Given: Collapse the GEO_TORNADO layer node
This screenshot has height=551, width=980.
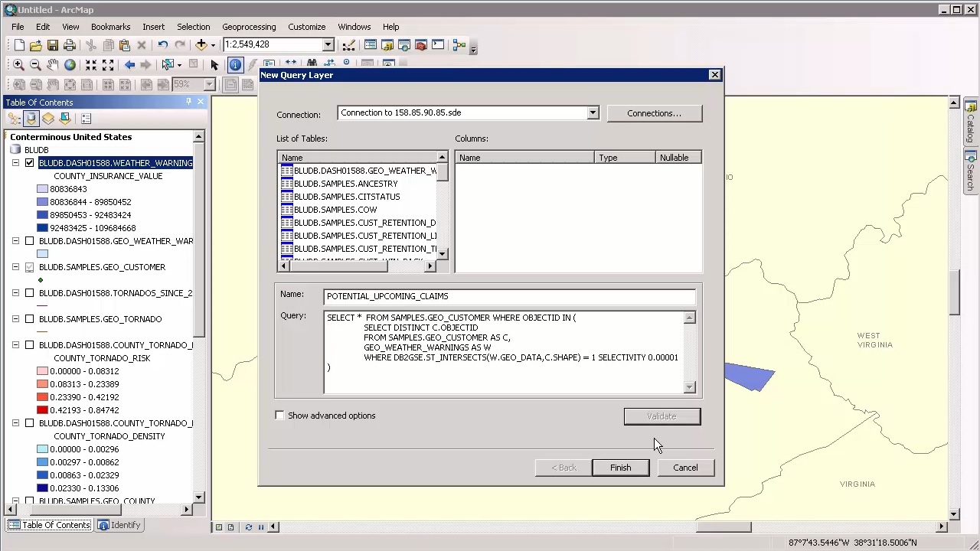Looking at the screenshot, I should (15, 319).
